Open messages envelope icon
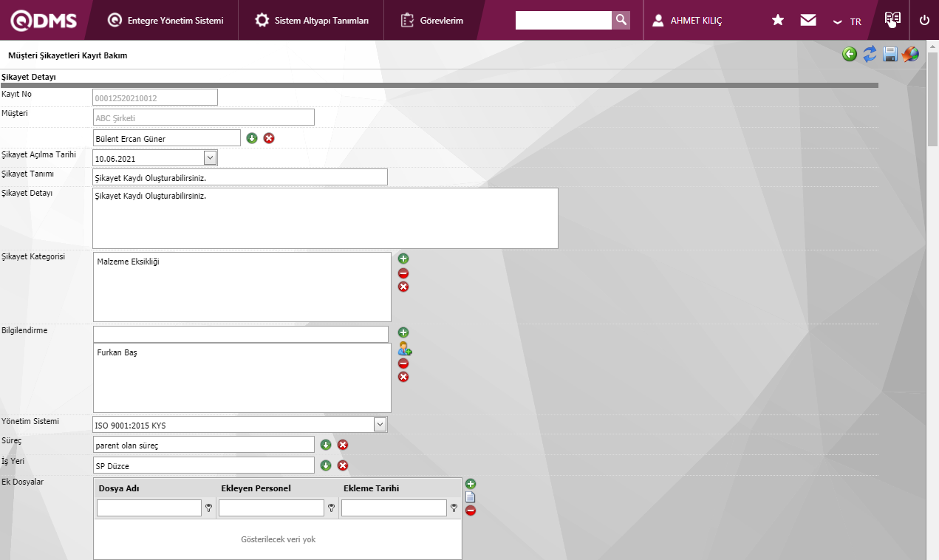This screenshot has width=939, height=560. pos(808,20)
